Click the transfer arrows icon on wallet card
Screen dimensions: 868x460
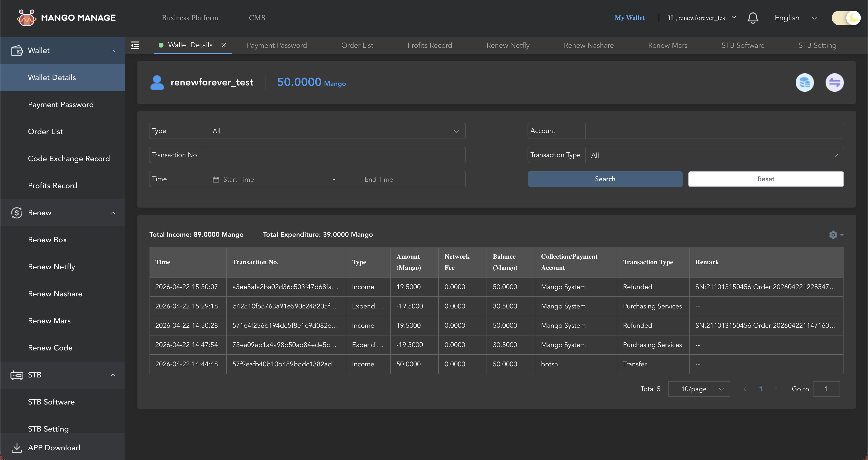834,82
